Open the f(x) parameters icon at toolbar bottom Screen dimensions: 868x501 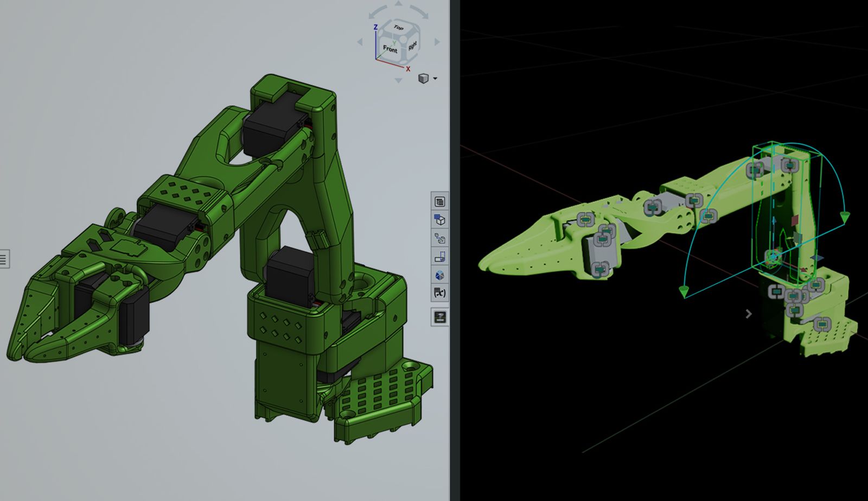(441, 292)
